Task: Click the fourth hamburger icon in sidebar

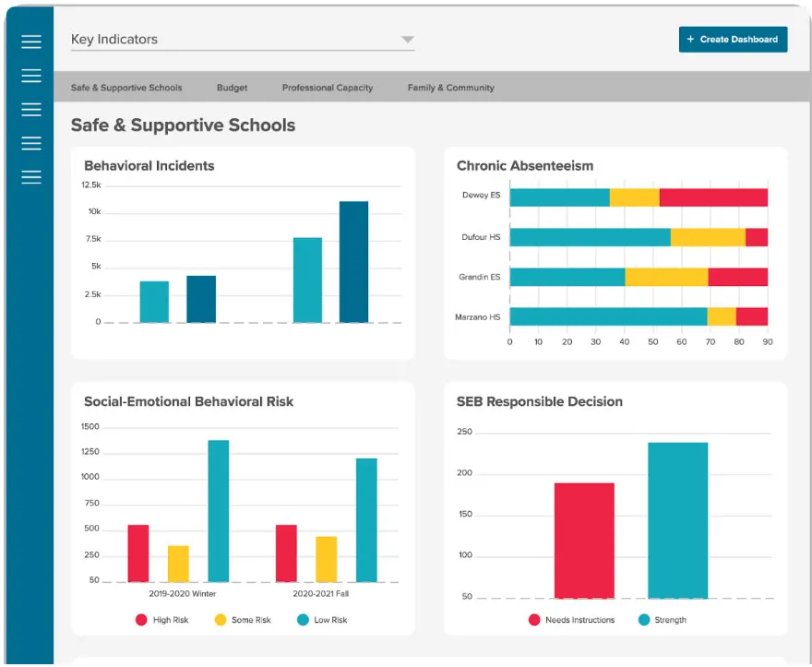Action: pyautogui.click(x=31, y=143)
